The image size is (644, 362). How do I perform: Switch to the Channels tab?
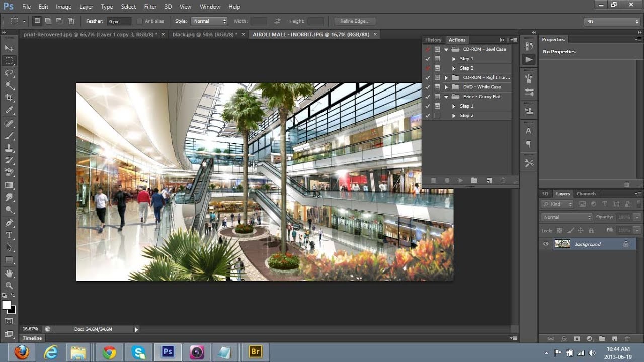[x=586, y=194]
